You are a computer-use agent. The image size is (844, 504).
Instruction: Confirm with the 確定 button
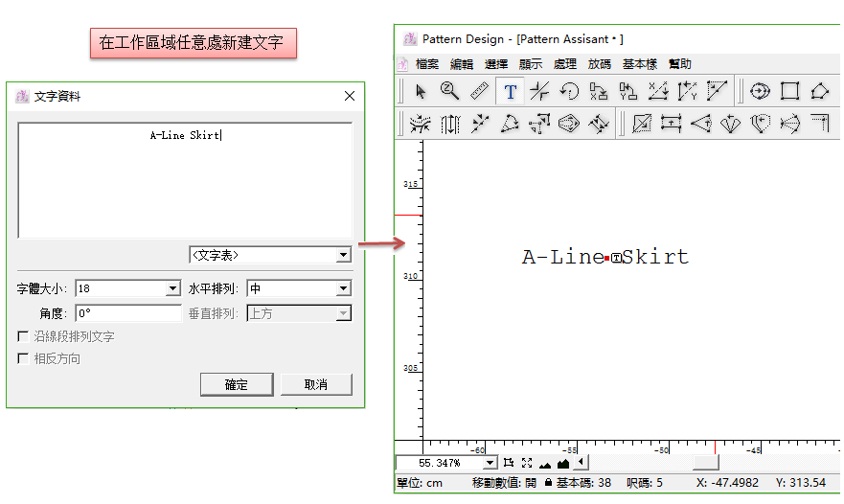point(237,384)
